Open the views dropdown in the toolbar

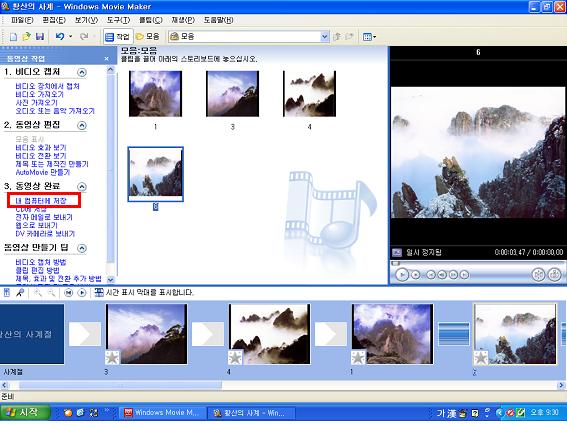[369, 37]
